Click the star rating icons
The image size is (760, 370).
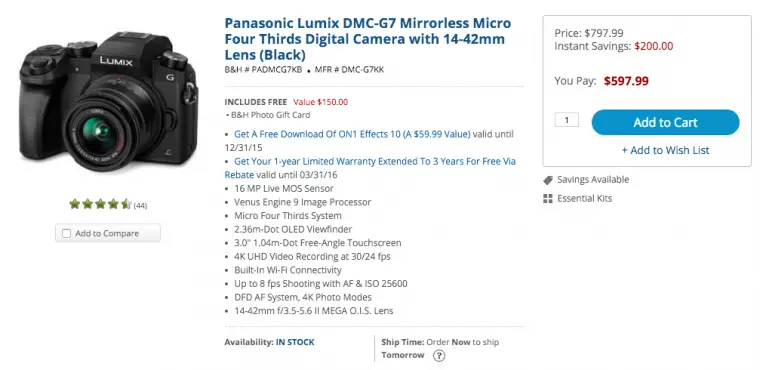100,204
